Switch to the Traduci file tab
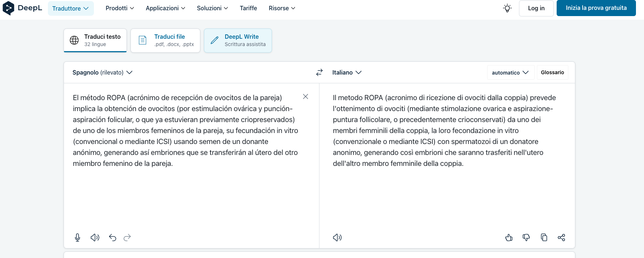Image resolution: width=644 pixels, height=258 pixels. pyautogui.click(x=166, y=41)
